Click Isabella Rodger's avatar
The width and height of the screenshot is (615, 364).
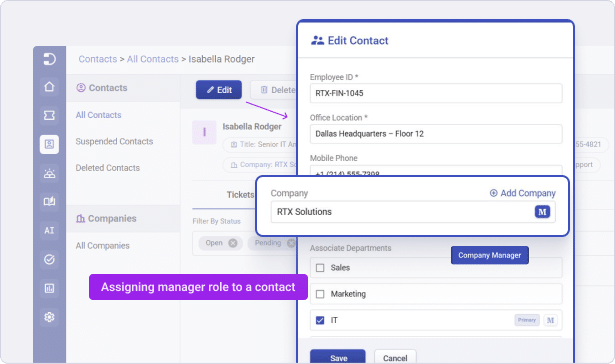[x=204, y=132]
